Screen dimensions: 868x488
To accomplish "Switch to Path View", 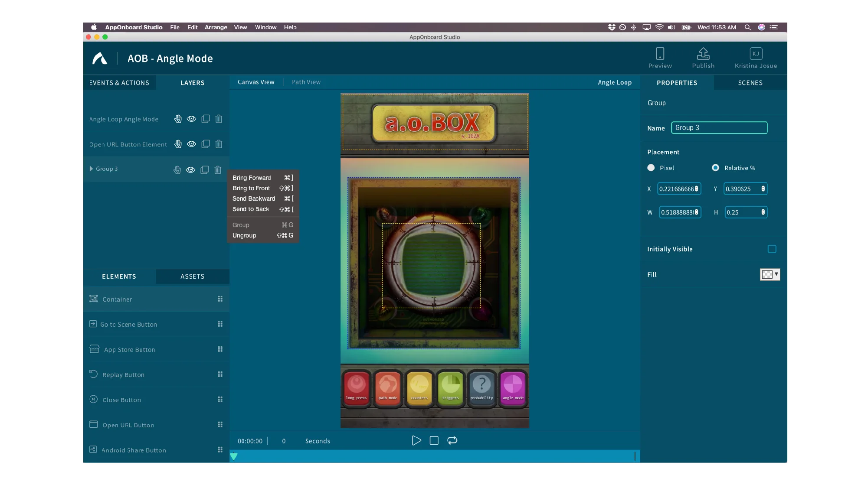I will [x=306, y=82].
